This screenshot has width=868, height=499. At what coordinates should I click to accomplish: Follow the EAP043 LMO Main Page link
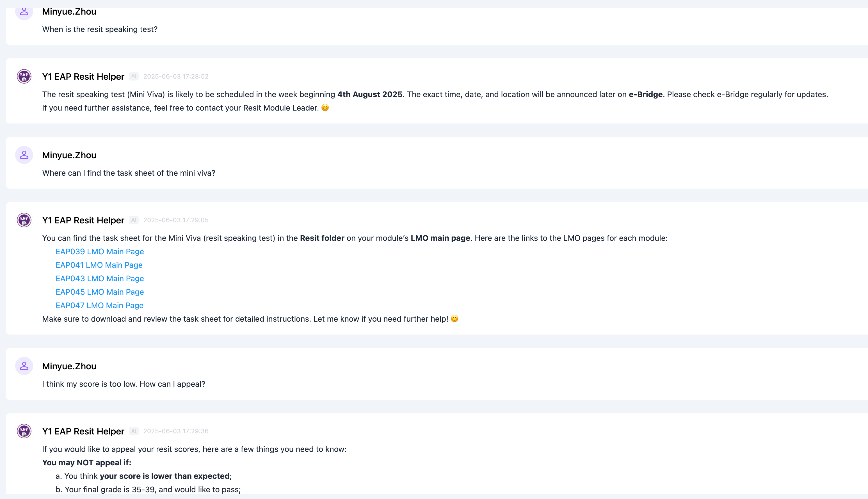99,278
